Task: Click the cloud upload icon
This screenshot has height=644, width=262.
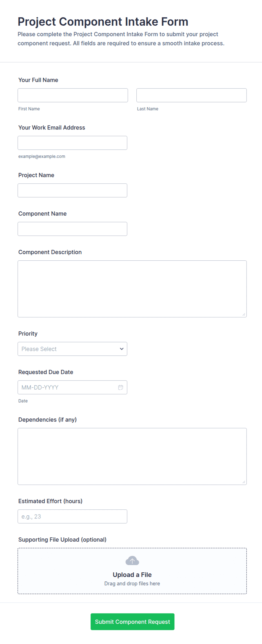Action: pyautogui.click(x=132, y=561)
